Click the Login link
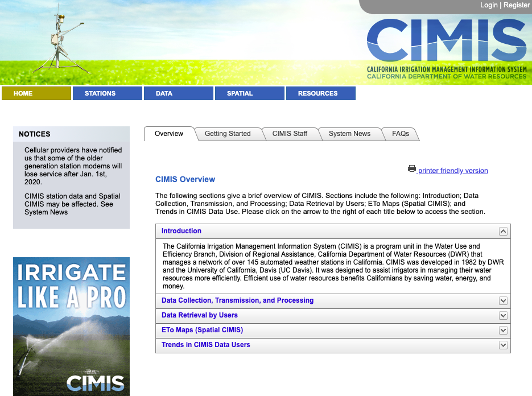 489,5
